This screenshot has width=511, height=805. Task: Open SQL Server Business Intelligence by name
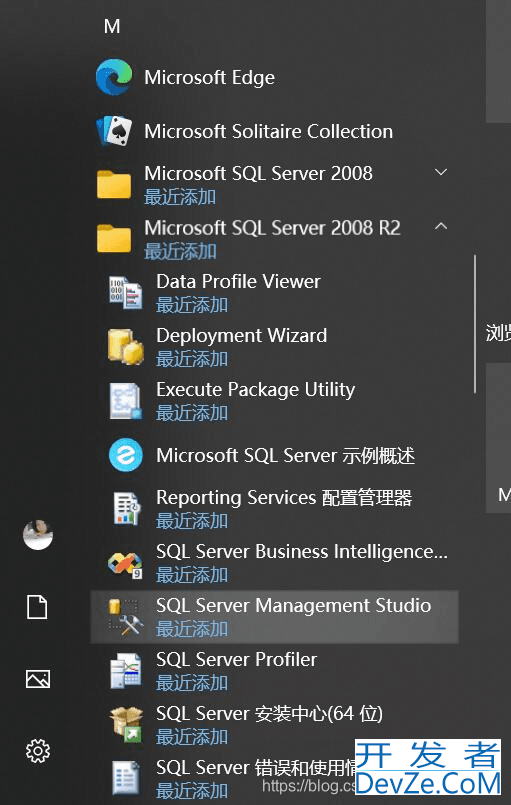302,551
